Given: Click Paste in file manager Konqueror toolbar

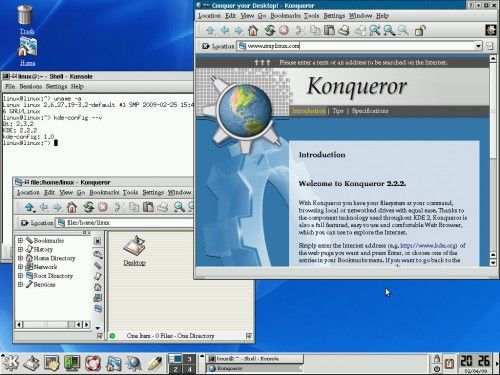Looking at the screenshot, I should [x=148, y=207].
